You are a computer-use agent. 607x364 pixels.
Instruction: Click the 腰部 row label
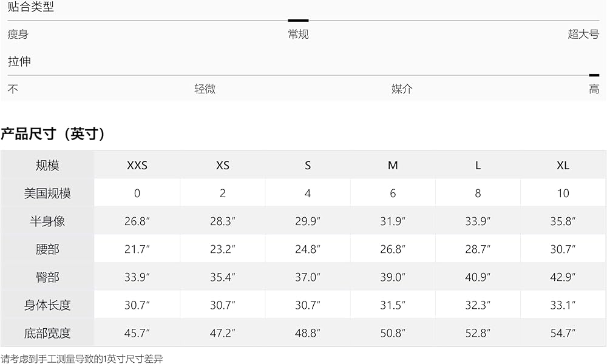pyautogui.click(x=47, y=249)
